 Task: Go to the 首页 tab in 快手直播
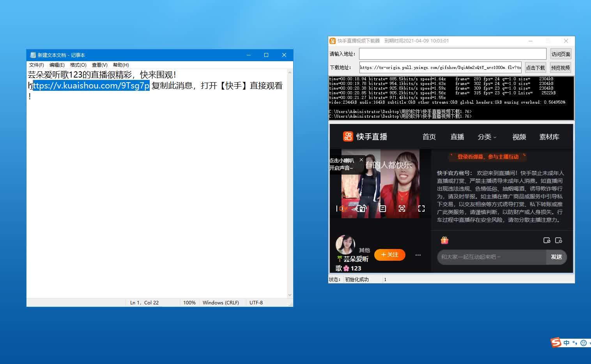[429, 137]
